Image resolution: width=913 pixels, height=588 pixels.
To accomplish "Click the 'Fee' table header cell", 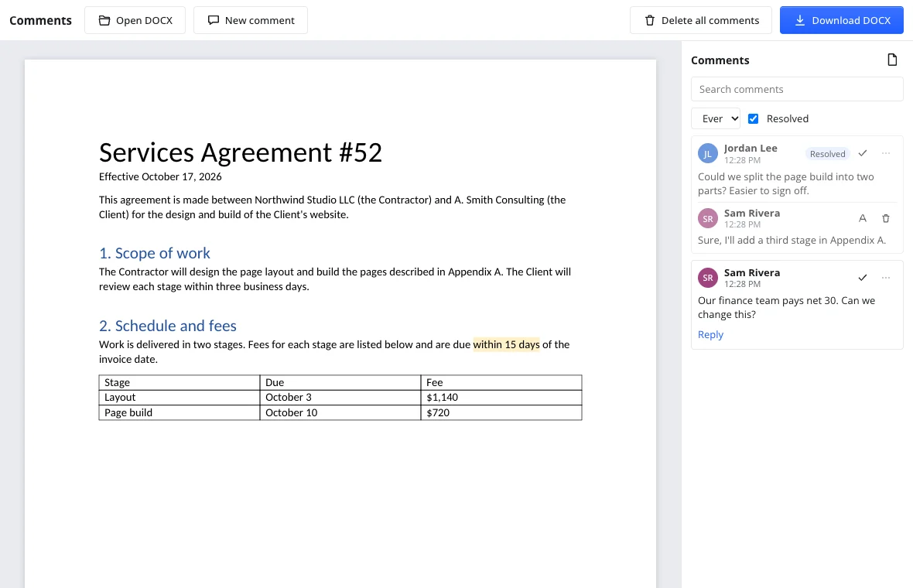I will 501,382.
